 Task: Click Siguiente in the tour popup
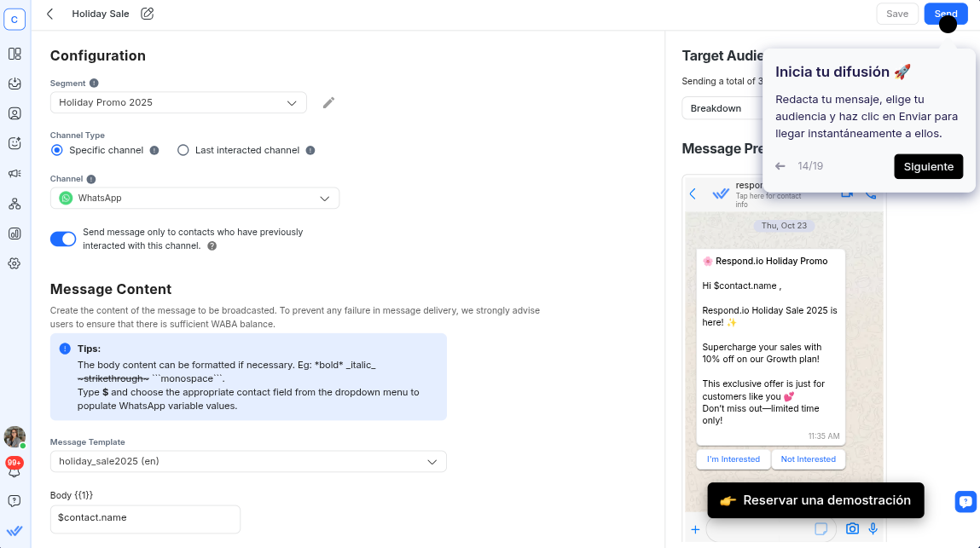click(x=928, y=166)
